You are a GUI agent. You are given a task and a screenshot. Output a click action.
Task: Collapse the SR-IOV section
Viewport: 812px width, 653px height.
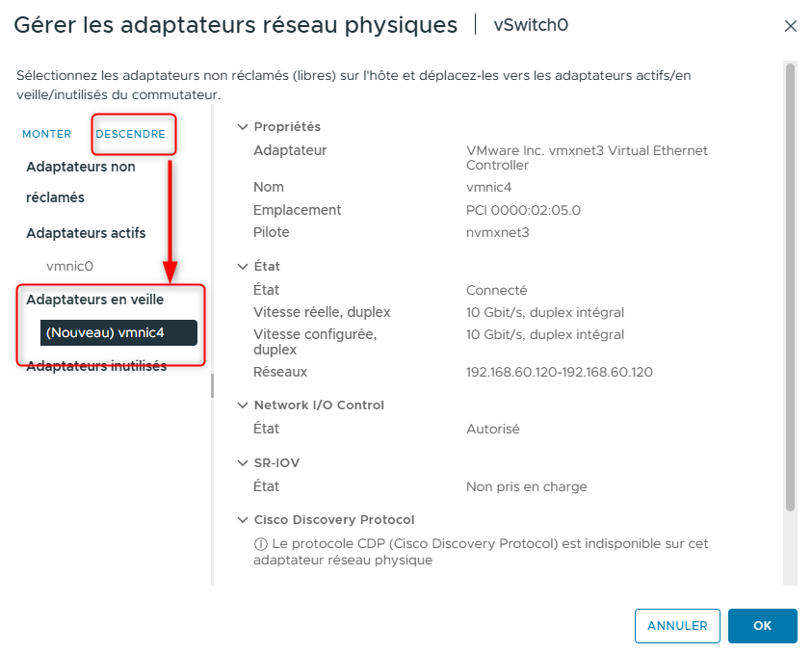click(x=242, y=462)
